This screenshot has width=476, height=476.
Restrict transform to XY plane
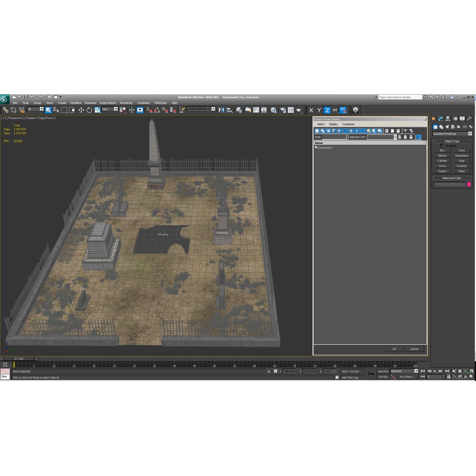(335, 110)
